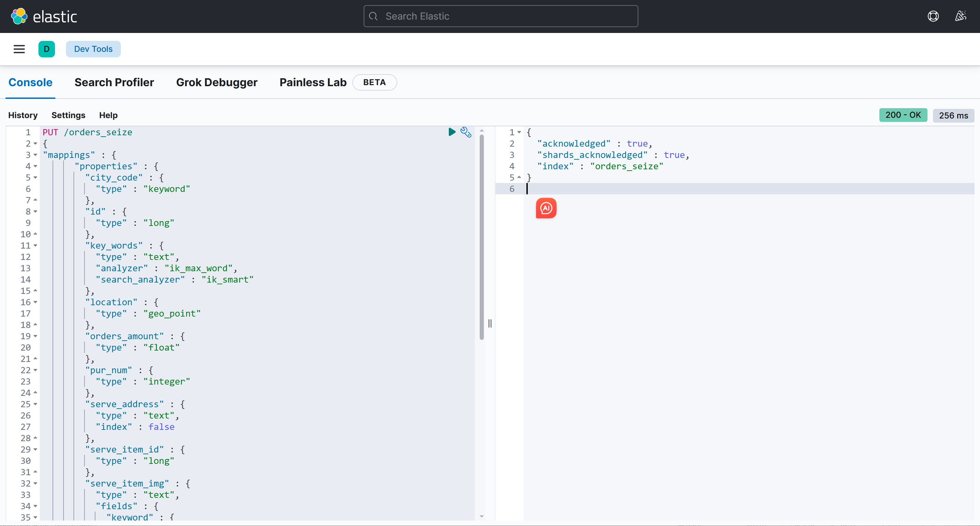Open the request wrench actions menu
980x526 pixels.
(466, 132)
